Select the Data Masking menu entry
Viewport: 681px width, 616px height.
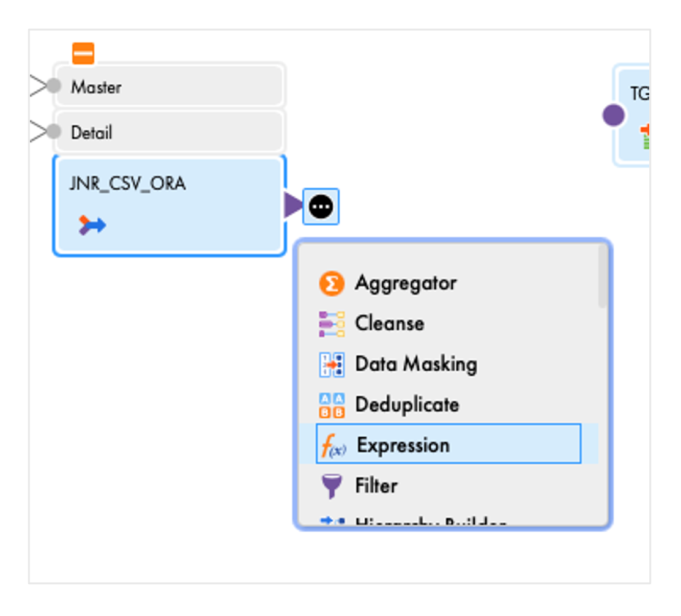(x=415, y=364)
